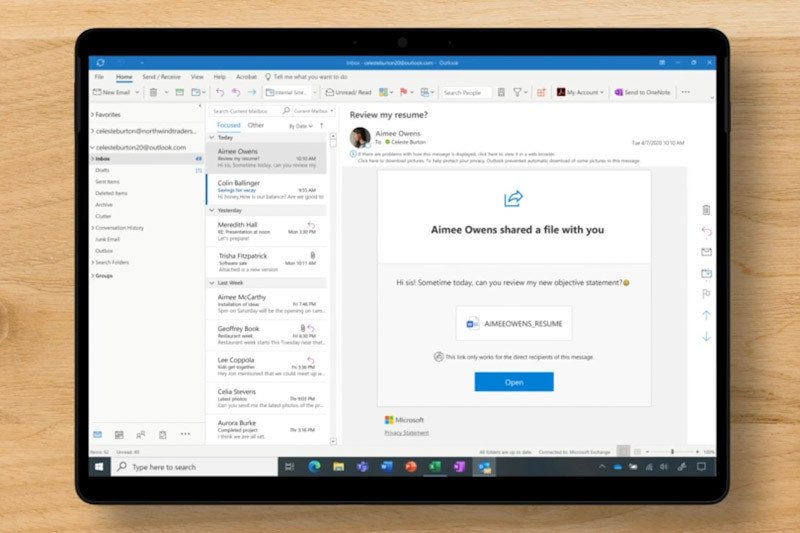Switch to Calendar view in the navigation bar
This screenshot has width=800, height=533.
click(x=119, y=435)
